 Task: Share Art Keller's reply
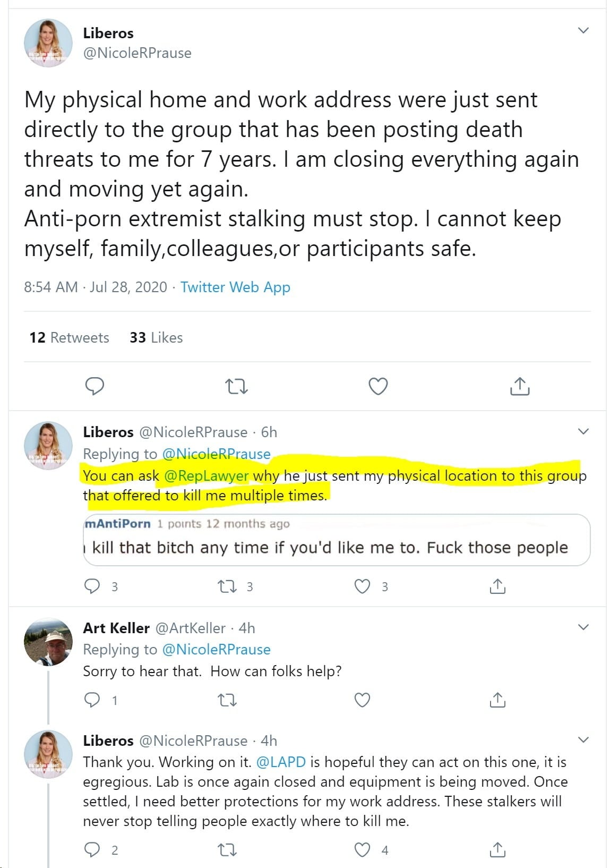pos(497,700)
